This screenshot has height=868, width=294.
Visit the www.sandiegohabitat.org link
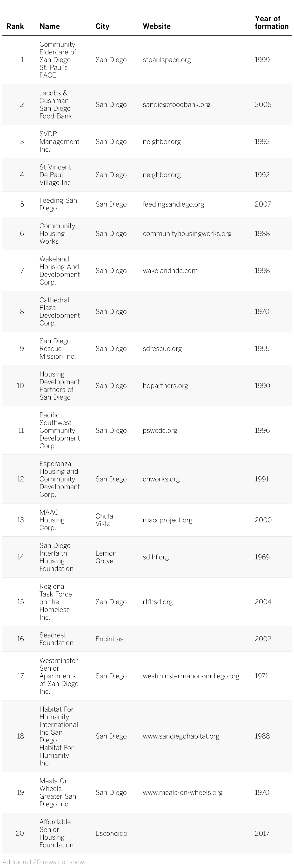[x=181, y=736]
